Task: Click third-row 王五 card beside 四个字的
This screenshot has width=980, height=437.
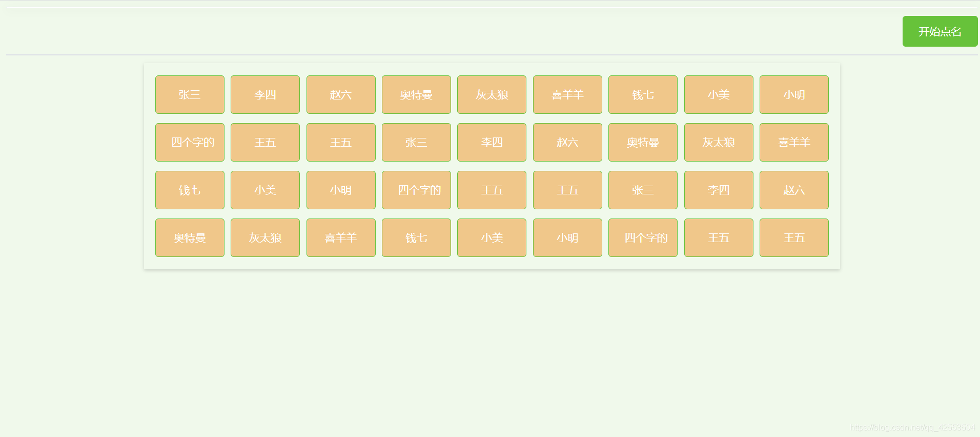Action: (492, 190)
